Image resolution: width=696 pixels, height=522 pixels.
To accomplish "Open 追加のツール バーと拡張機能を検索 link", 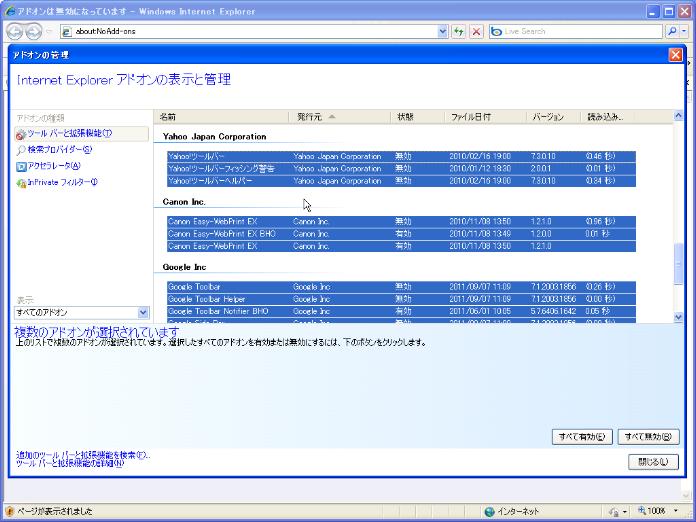I will (x=83, y=455).
